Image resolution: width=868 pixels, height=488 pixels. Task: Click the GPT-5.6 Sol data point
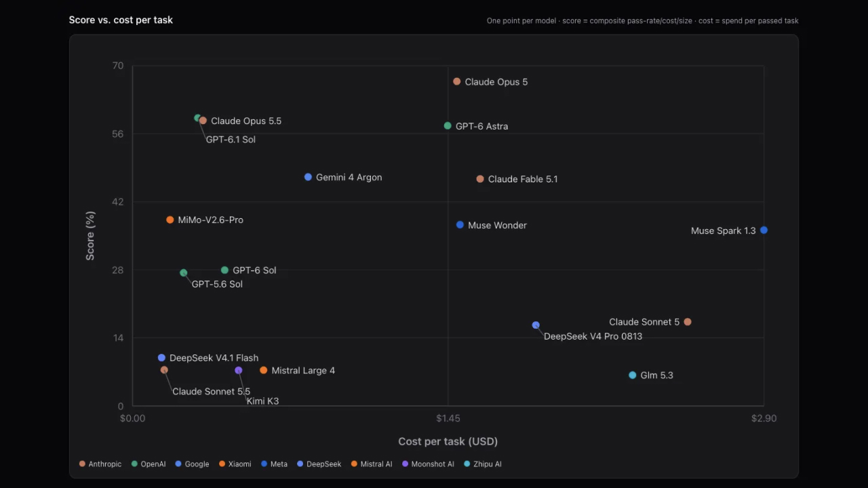[184, 272]
